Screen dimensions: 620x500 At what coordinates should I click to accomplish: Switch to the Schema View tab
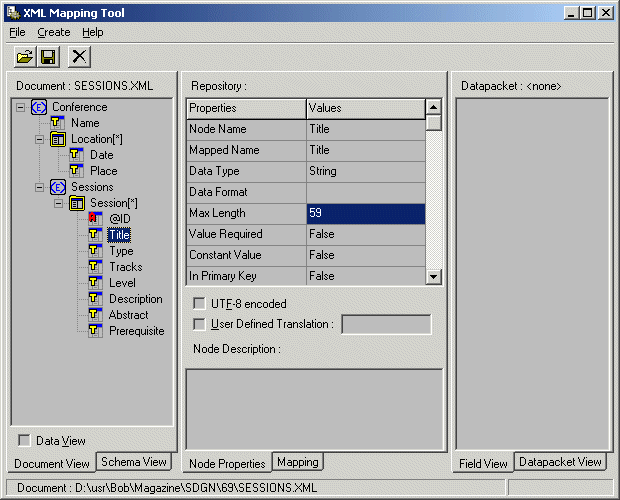pos(134,462)
